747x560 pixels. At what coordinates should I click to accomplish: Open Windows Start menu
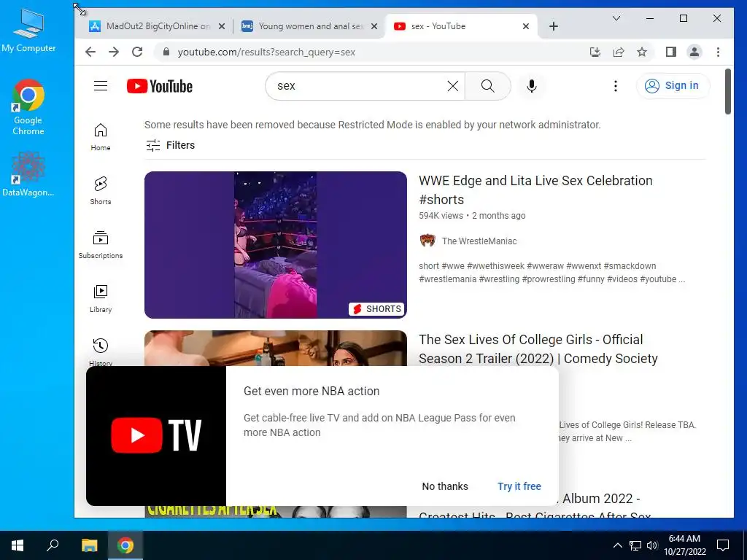18,545
